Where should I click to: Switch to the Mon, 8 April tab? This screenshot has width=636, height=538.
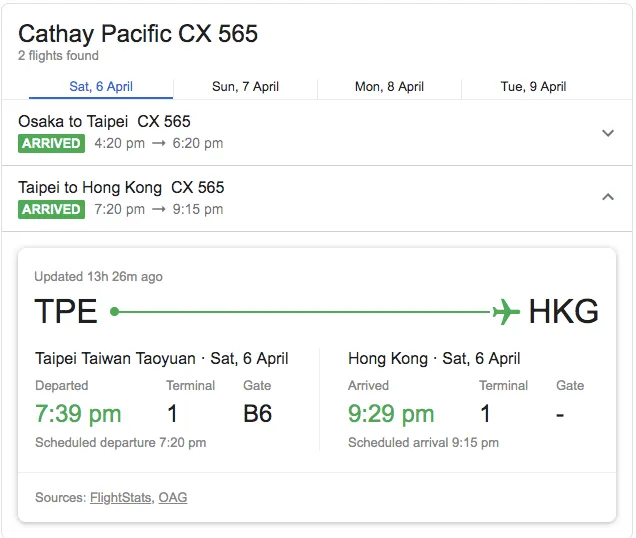click(389, 86)
